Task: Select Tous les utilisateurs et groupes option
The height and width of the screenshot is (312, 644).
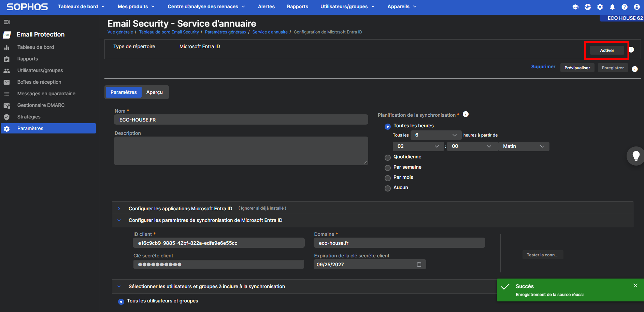Action: [x=121, y=301]
